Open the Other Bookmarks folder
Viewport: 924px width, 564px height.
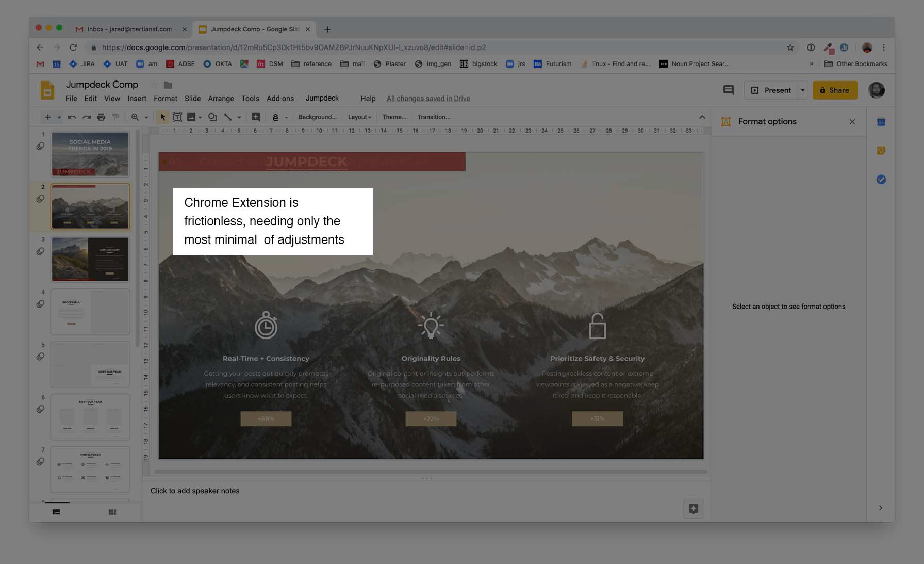[856, 64]
